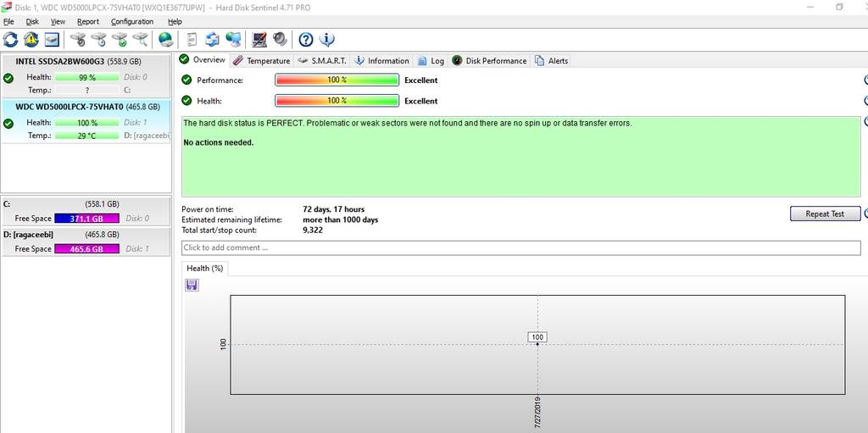Click 'Estimated remaining lifetime:' label
This screenshot has width=868, height=433.
[232, 219]
